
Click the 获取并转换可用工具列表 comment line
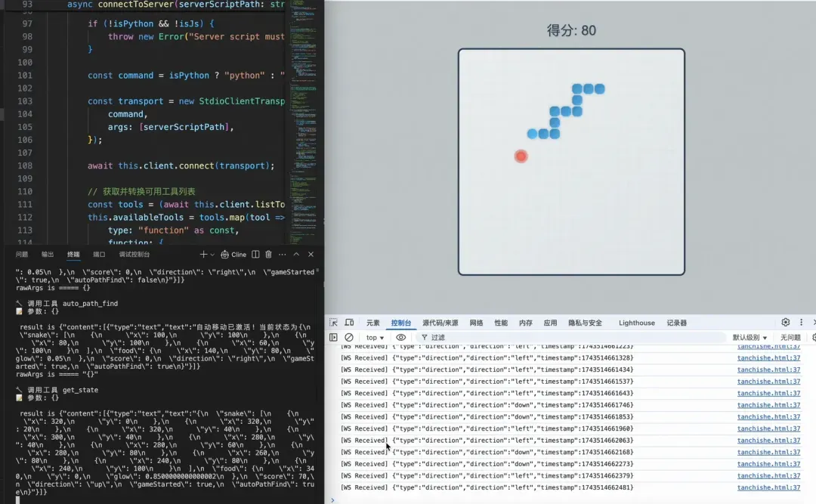[141, 192]
